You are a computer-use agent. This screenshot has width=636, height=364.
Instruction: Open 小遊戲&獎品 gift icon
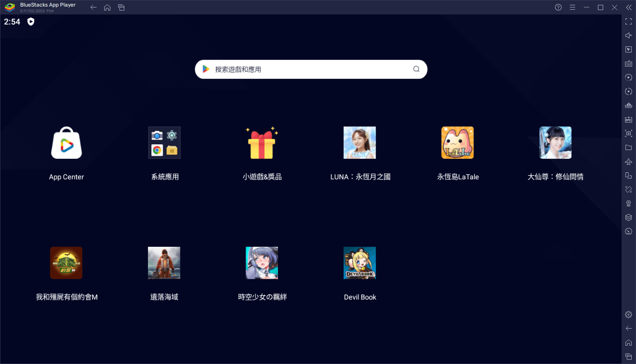point(262,143)
